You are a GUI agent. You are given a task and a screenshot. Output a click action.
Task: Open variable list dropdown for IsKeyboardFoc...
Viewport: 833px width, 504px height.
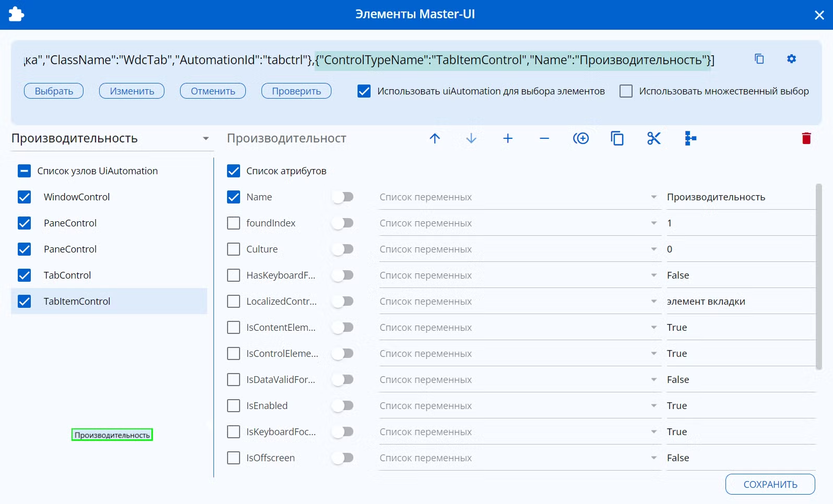point(520,432)
